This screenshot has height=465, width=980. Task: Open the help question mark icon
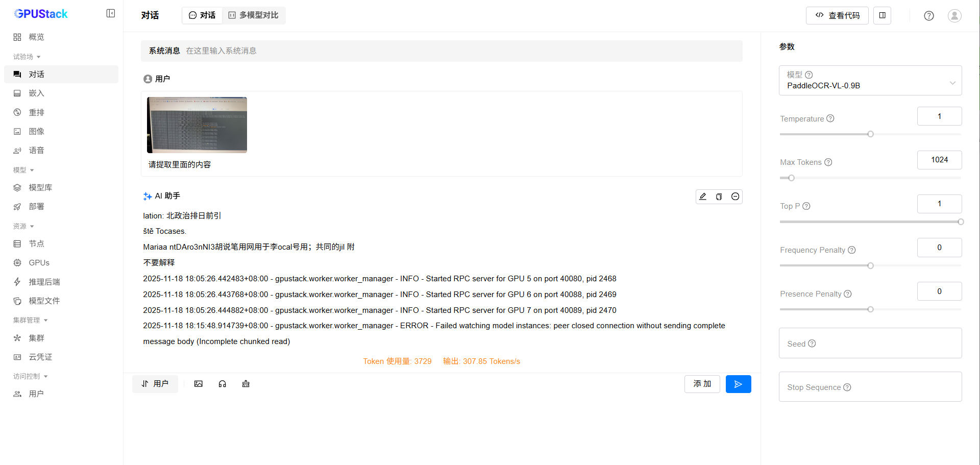point(929,16)
